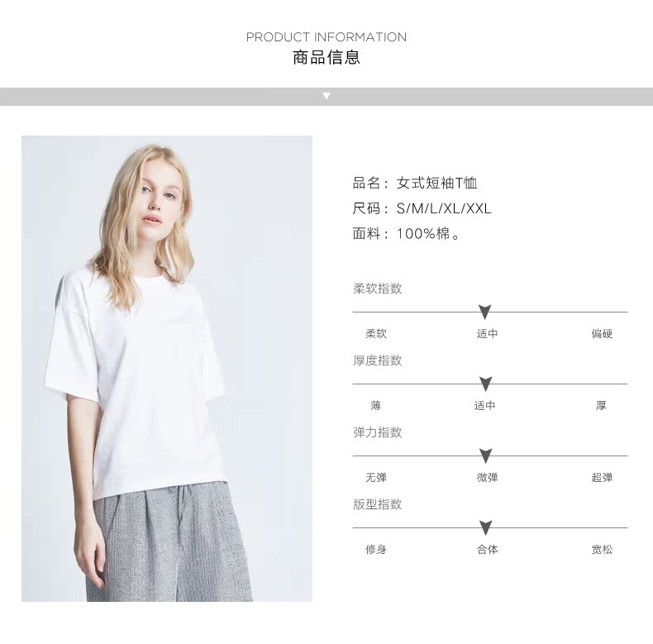Viewport: 653px width, 644px height.
Task: Click the 商品信息 heading
Action: click(326, 58)
